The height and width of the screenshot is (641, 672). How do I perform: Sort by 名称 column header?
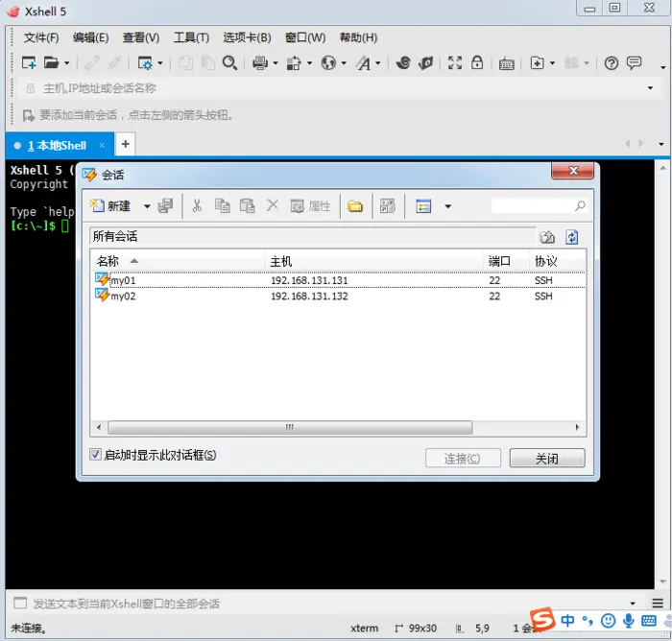point(178,261)
